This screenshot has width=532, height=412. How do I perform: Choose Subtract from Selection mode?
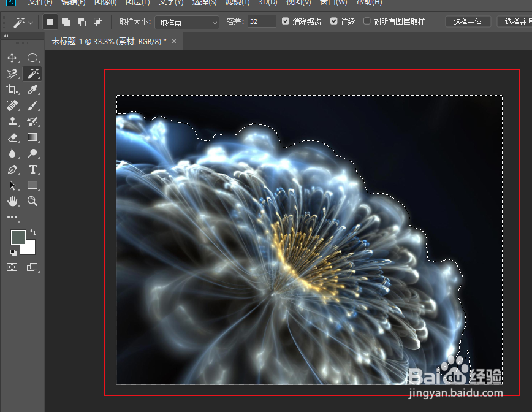[x=82, y=22]
